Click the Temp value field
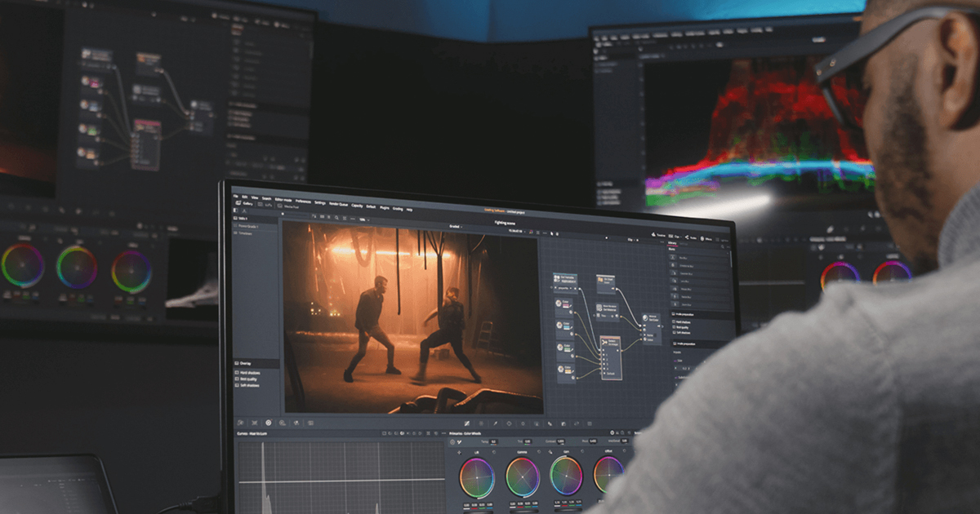980x514 pixels. point(493,441)
